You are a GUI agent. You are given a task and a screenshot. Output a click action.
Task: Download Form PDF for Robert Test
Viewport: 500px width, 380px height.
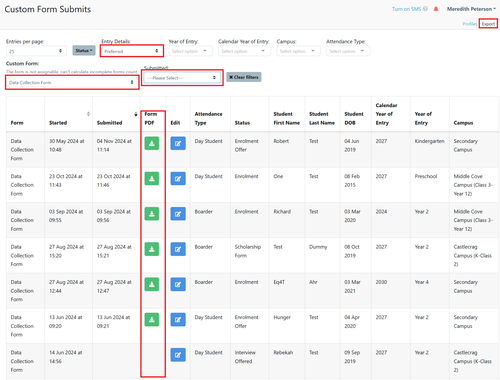[x=152, y=143]
